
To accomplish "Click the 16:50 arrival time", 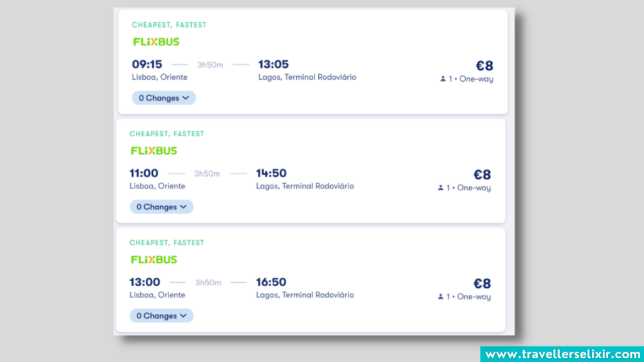I will [271, 282].
